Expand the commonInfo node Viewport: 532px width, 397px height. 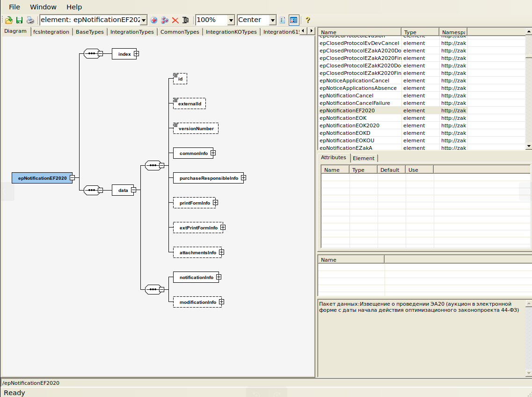[x=213, y=153]
